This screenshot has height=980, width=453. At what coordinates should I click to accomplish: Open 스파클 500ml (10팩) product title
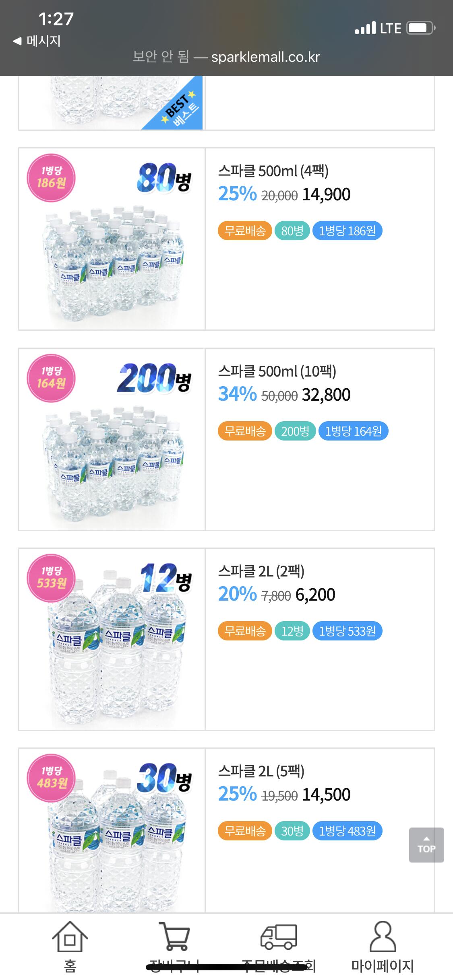click(277, 371)
